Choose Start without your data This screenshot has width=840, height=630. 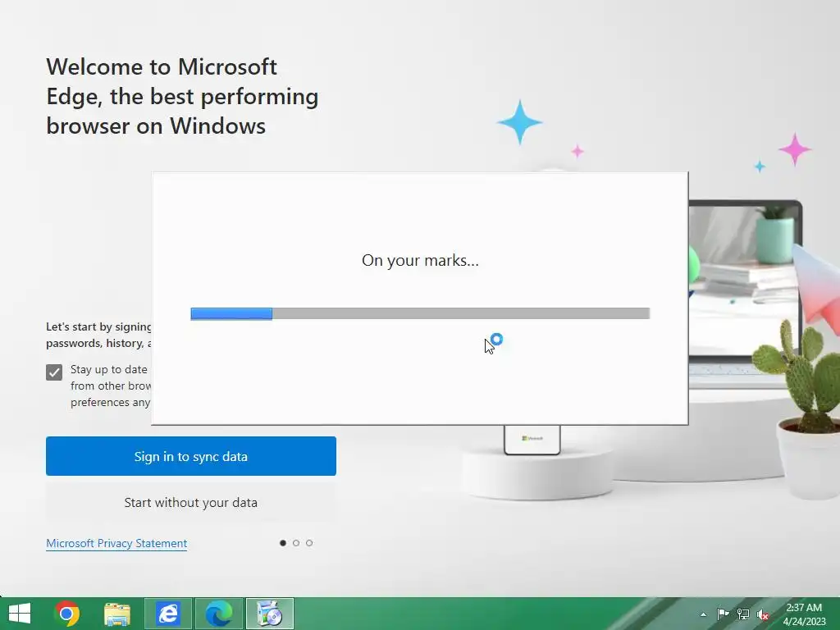pos(190,503)
